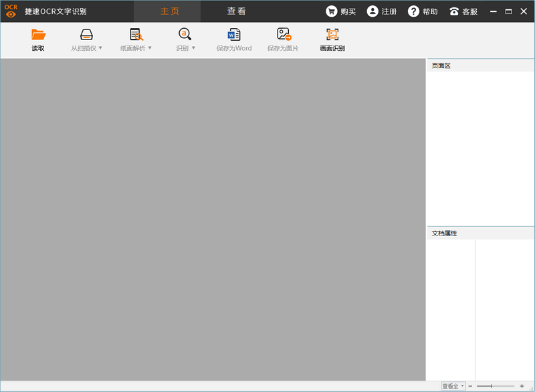
Task: Click the 识别 recognize magnifier icon
Action: [x=185, y=34]
